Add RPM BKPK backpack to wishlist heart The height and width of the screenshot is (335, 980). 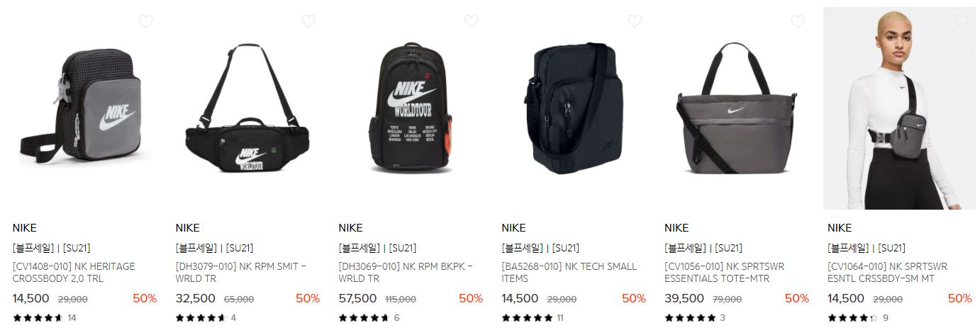(x=472, y=21)
